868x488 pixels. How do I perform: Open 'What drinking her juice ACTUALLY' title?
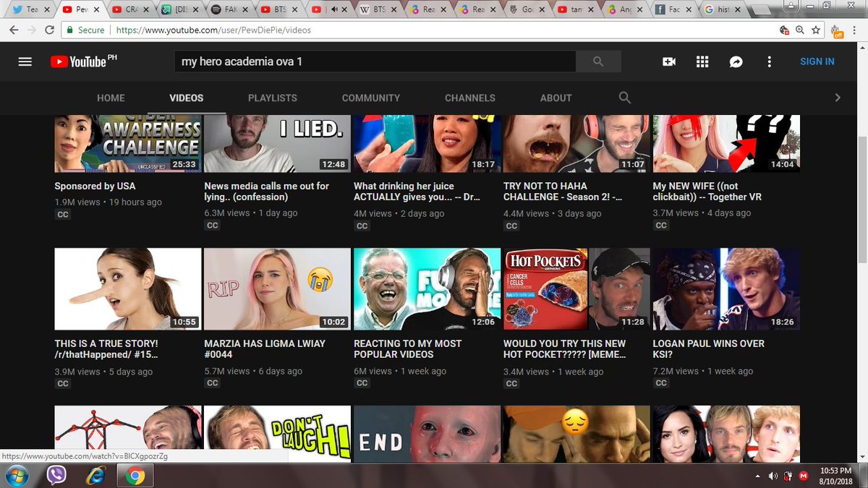click(x=417, y=191)
